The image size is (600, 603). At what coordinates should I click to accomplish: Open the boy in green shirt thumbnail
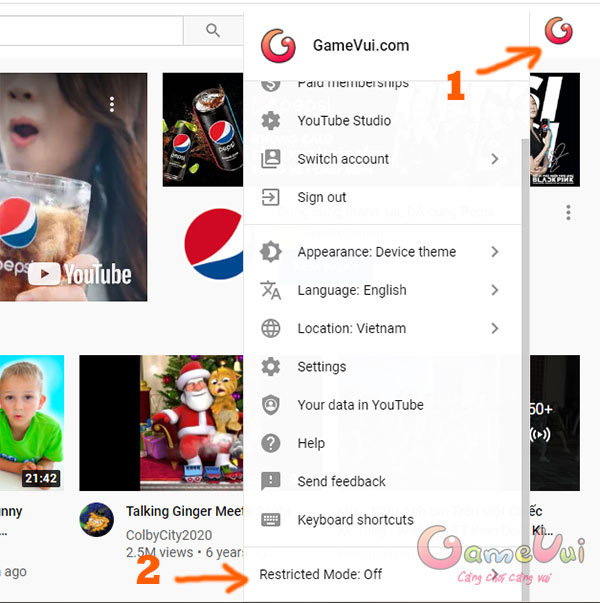32,423
